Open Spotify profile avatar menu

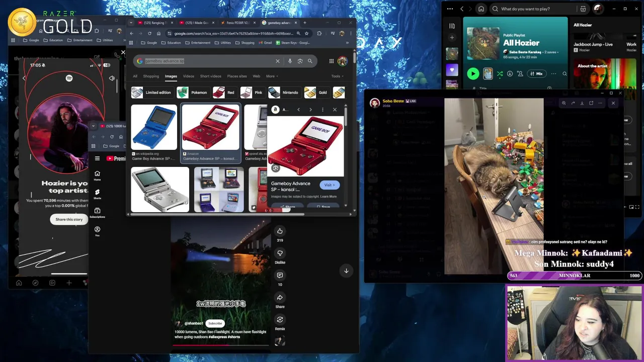(x=598, y=9)
